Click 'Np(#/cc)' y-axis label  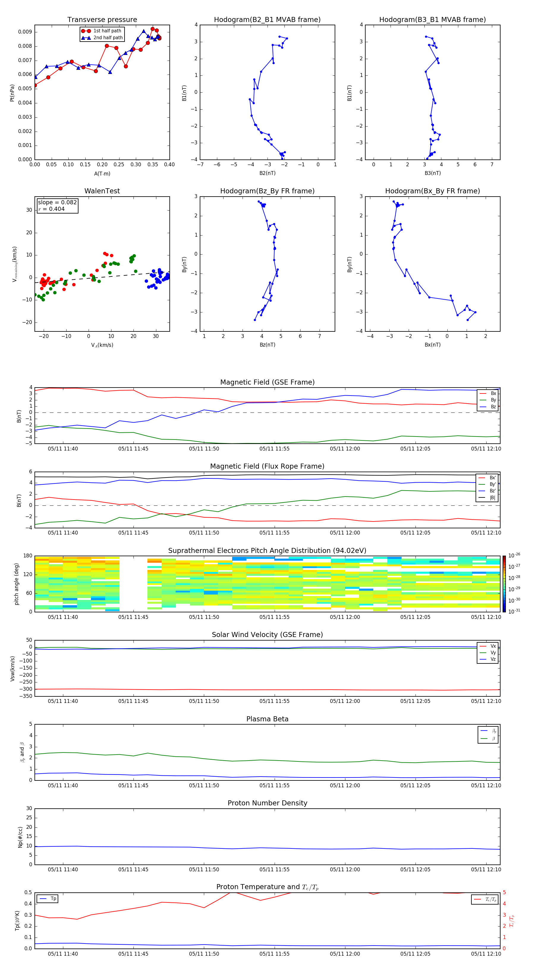pyautogui.click(x=20, y=837)
